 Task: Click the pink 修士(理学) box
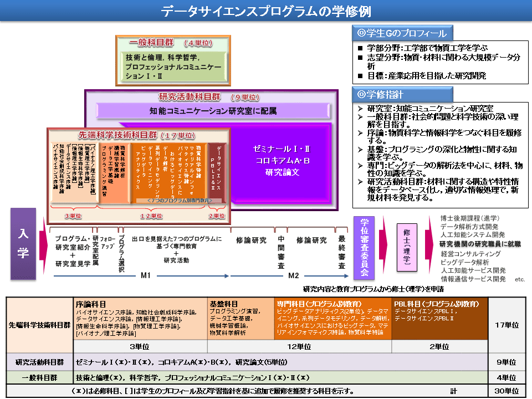pyautogui.click(x=407, y=247)
